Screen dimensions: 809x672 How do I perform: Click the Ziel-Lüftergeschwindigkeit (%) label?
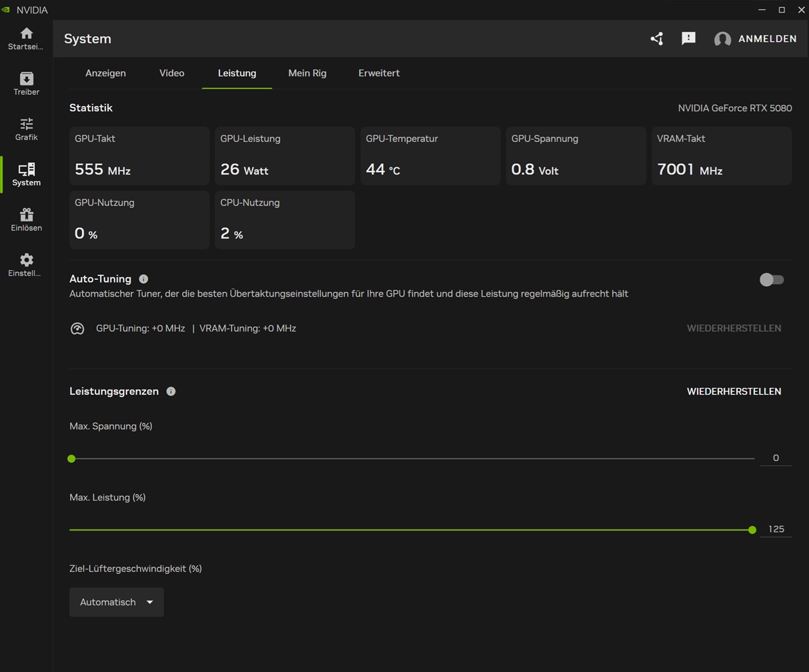tap(135, 569)
